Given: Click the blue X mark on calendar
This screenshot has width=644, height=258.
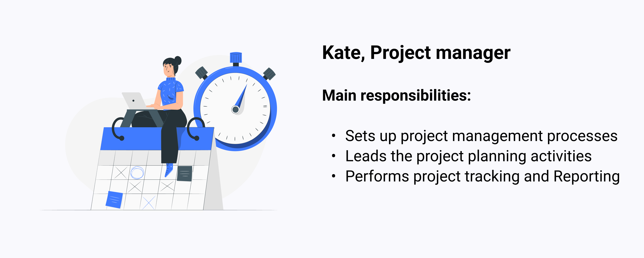Looking at the screenshot, I should 149,203.
